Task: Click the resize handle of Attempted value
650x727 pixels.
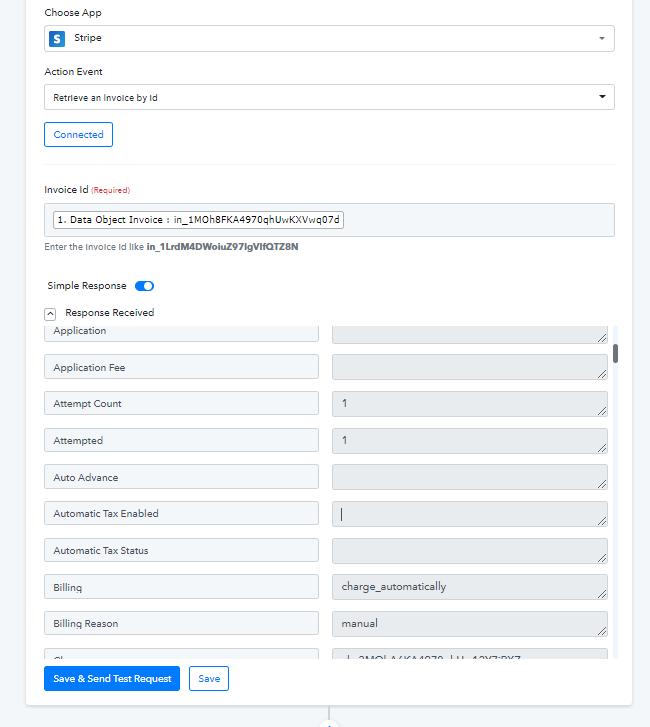Action: pyautogui.click(x=602, y=448)
